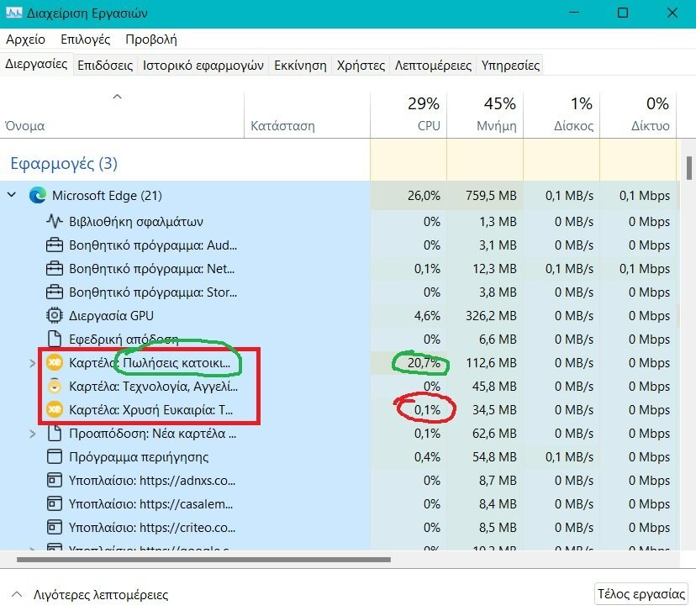The width and height of the screenshot is (696, 616).
Task: Click the Προαπόδοση: Νέα καρτέλα page icon
Action: tap(54, 433)
